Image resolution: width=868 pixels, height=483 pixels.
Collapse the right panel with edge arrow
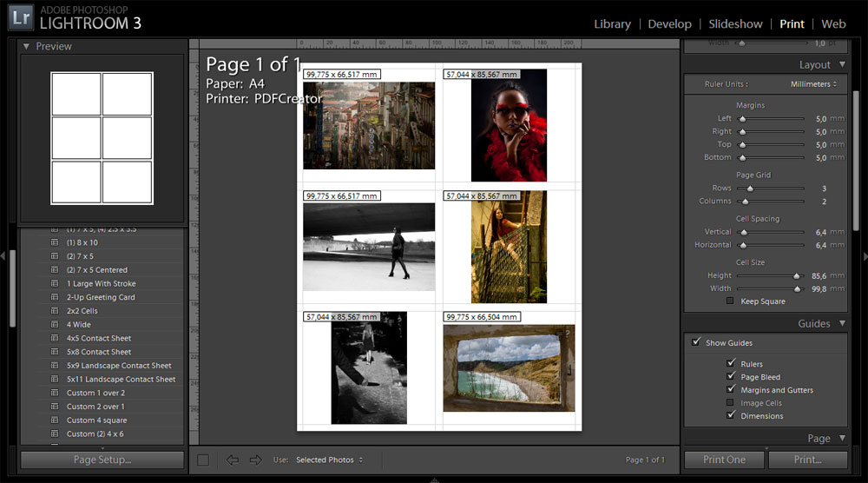865,256
